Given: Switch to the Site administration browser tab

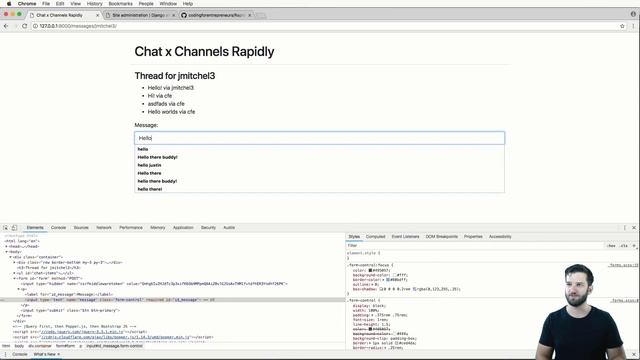Looking at the screenshot, I should point(140,15).
